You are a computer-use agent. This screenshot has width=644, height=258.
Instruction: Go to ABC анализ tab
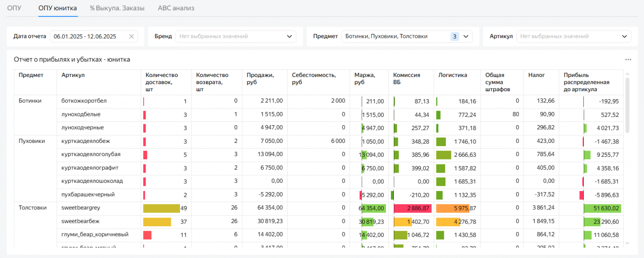(x=176, y=8)
